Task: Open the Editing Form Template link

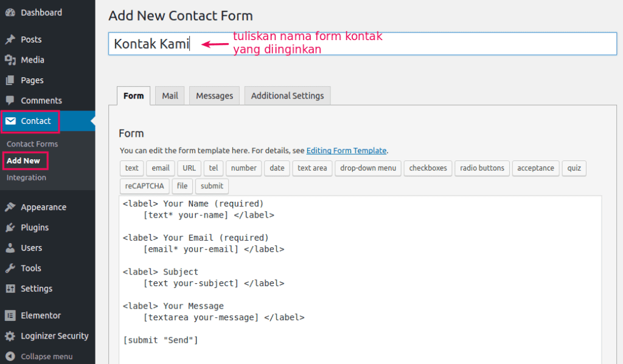Action: [x=346, y=151]
